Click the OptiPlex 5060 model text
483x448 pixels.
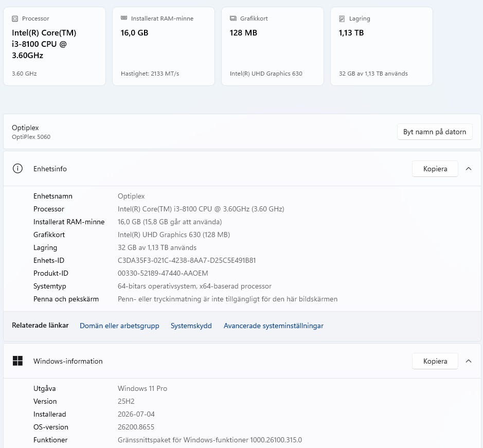(31, 137)
